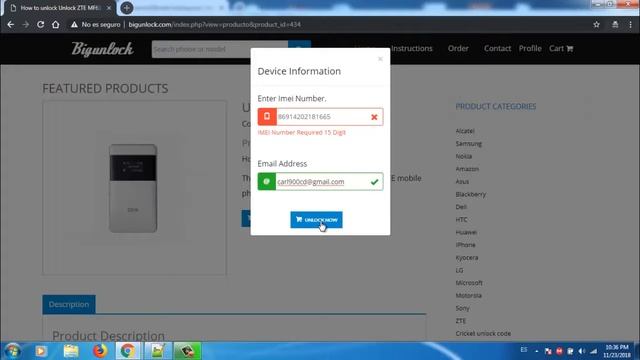Open media player from taskbar

click(x=41, y=351)
